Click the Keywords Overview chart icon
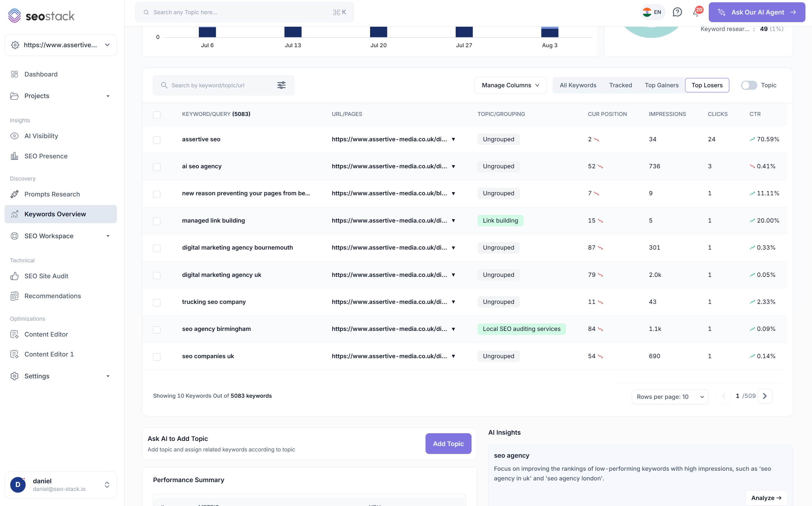 [15, 214]
